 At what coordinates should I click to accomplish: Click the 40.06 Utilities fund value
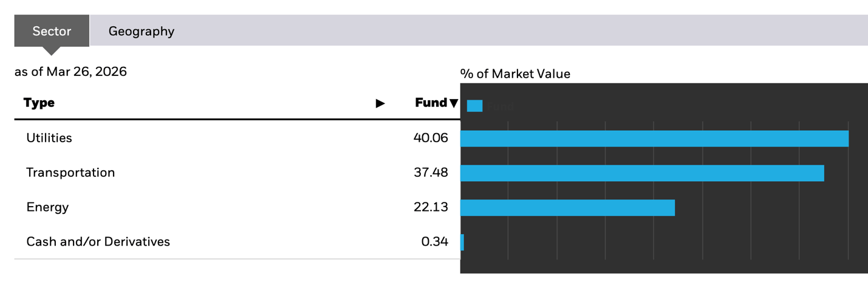(430, 138)
